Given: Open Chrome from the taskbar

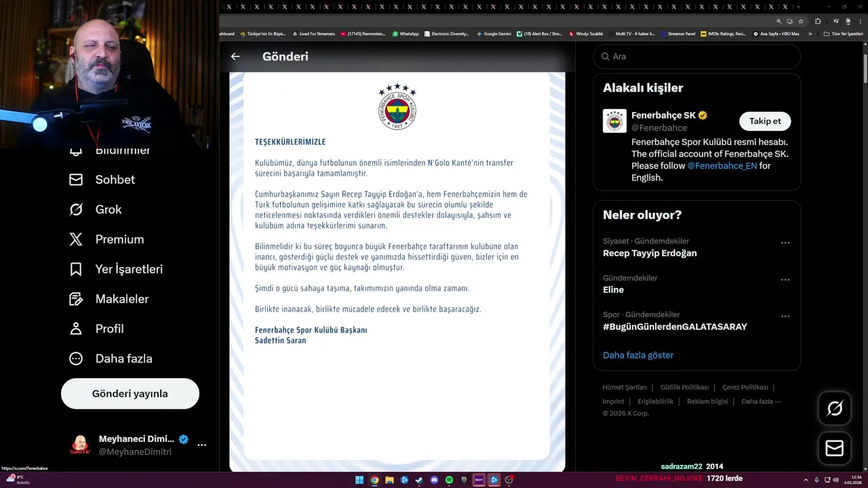Looking at the screenshot, I should click(x=374, y=480).
